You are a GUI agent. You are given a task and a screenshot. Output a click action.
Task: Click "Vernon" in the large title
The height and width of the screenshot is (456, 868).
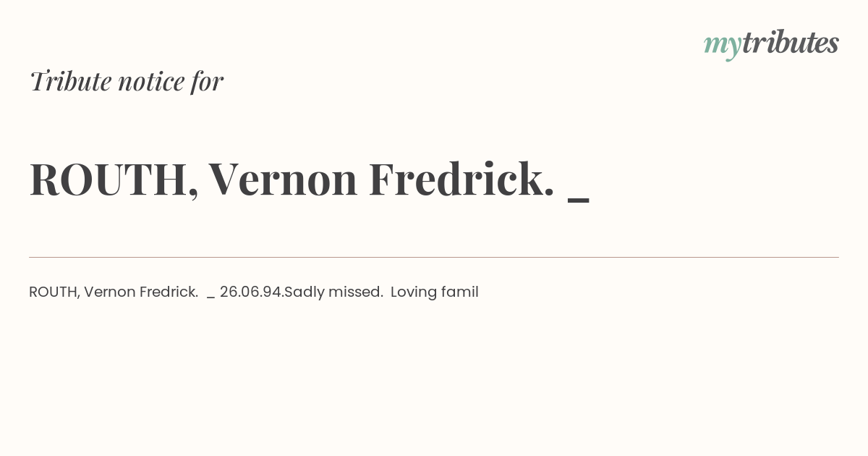coord(284,180)
